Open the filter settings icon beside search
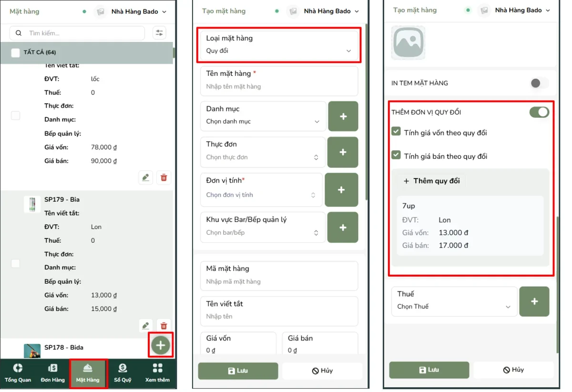 (159, 33)
